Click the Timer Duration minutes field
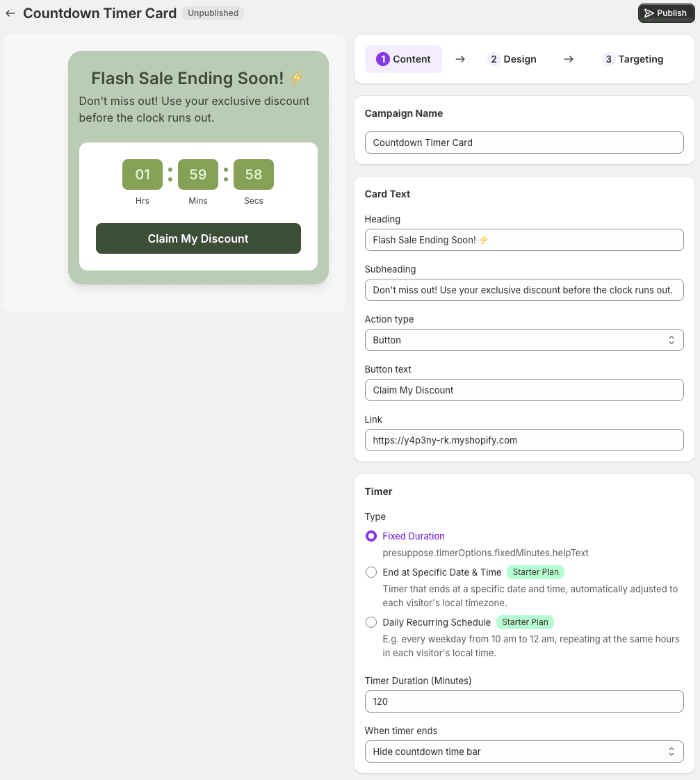This screenshot has width=700, height=780. click(x=524, y=701)
